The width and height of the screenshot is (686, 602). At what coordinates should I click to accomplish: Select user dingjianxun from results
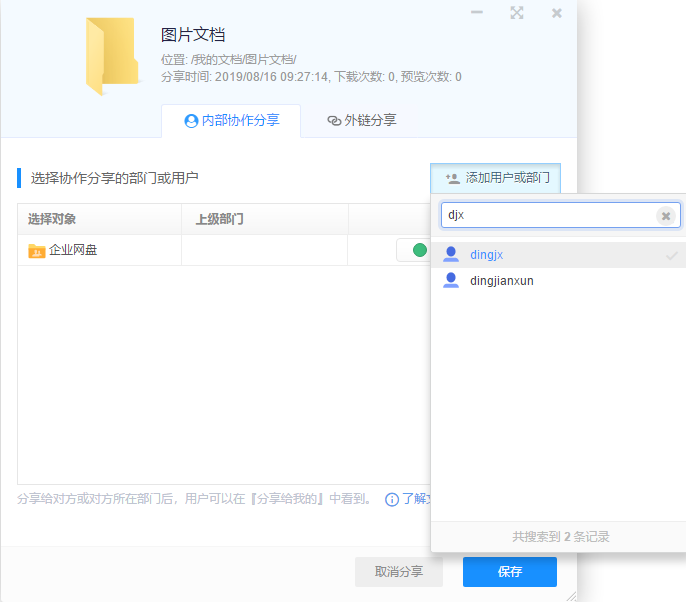[x=558, y=280]
